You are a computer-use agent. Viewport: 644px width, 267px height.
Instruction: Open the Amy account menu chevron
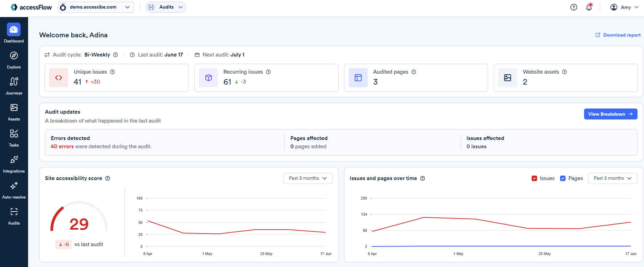pyautogui.click(x=636, y=7)
